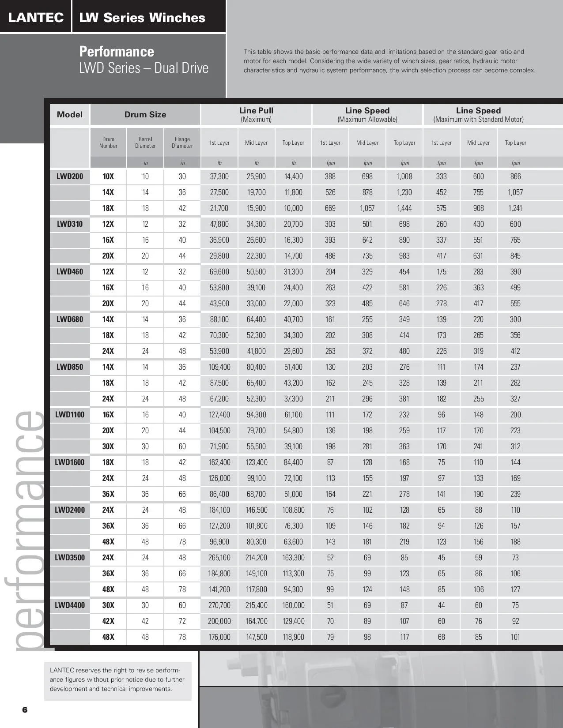
Task: Click the 88,100 line pull value
Action: point(219,319)
